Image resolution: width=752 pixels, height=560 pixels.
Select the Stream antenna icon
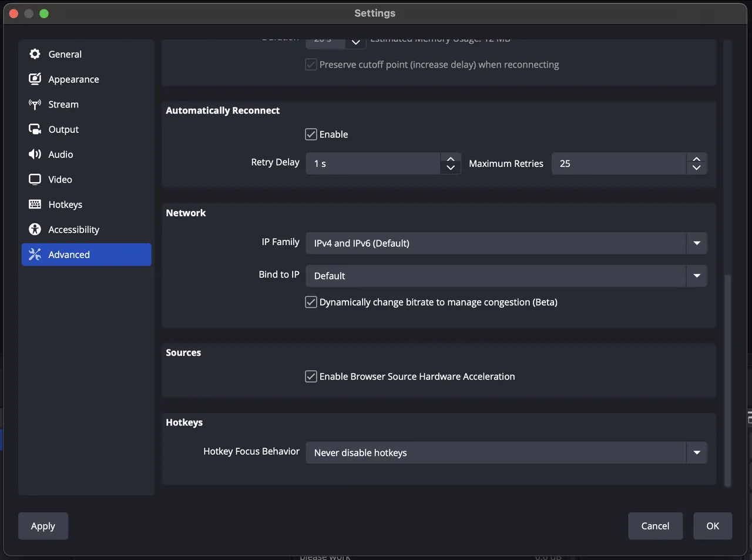[x=35, y=105]
